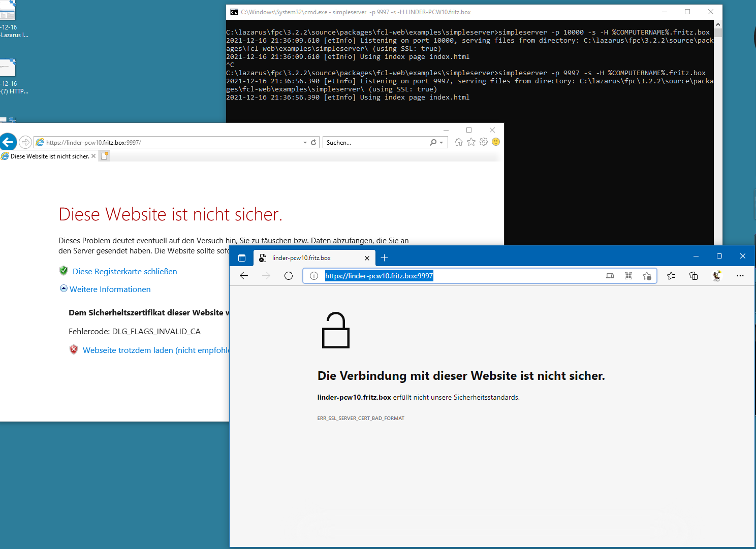Open the Edge tab actions menu icon
This screenshot has width=756, height=549.
click(242, 258)
